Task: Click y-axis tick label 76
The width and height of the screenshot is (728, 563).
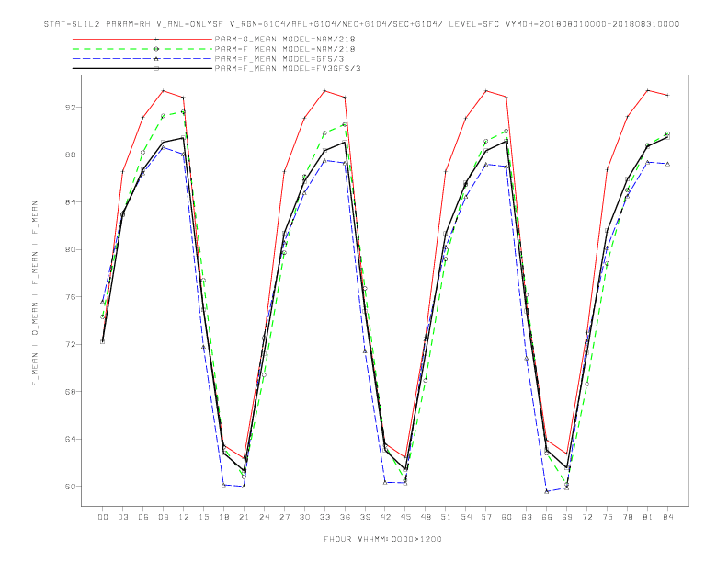Action: click(x=70, y=297)
